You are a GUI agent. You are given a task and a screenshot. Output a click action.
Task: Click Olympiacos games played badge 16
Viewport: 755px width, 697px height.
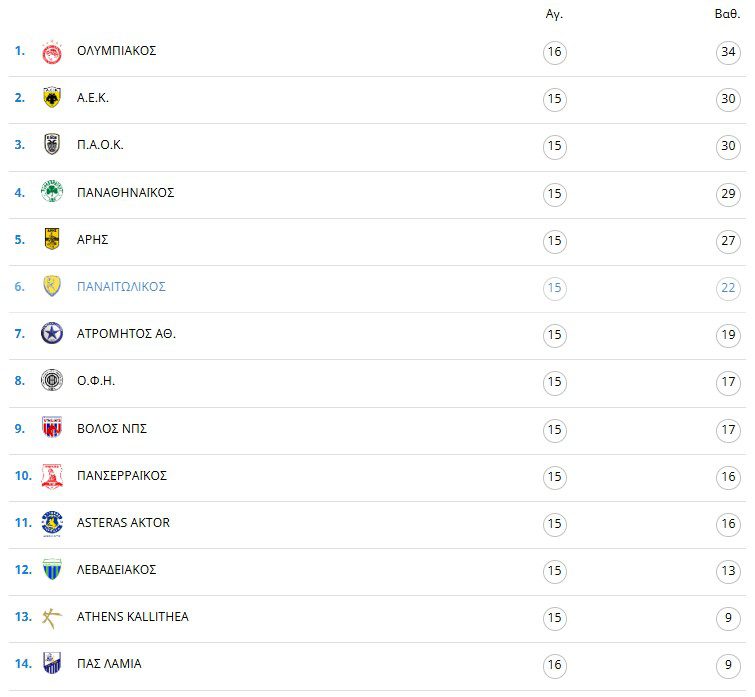tap(555, 52)
